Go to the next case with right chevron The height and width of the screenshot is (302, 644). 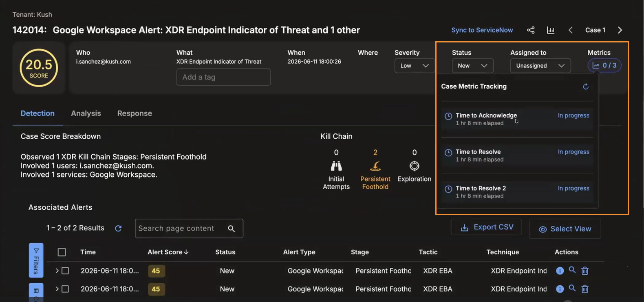620,30
